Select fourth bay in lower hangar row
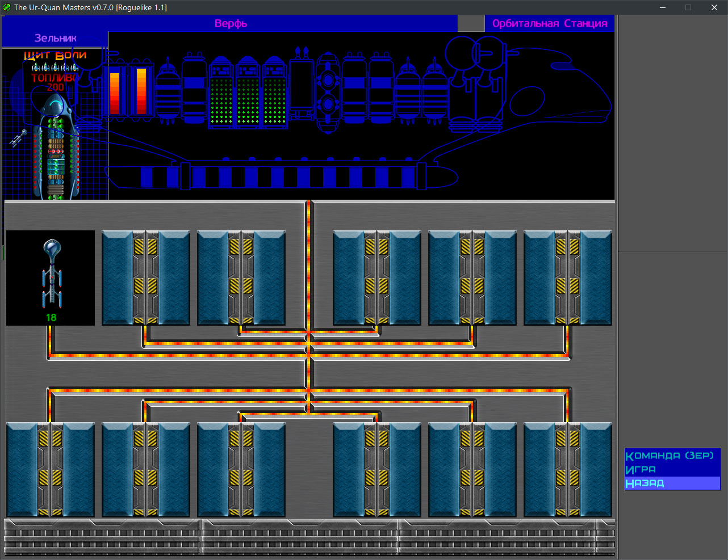Screen dimensions: 728x560 pos(377,470)
